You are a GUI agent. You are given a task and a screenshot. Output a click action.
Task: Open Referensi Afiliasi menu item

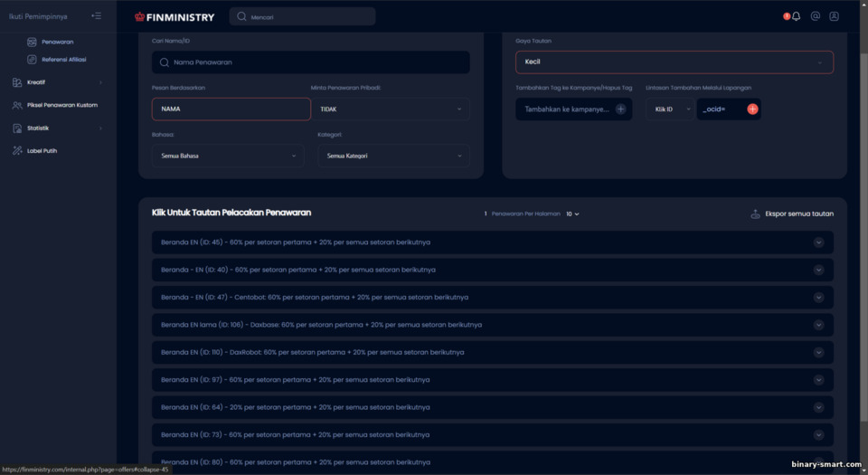click(63, 59)
